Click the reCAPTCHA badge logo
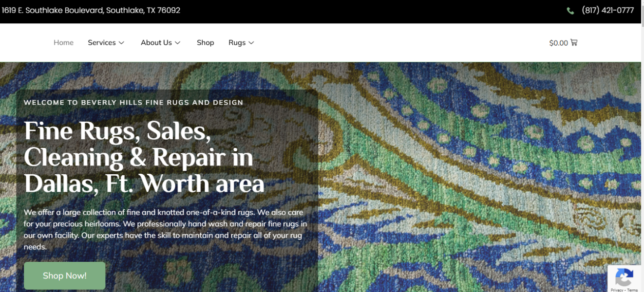 [x=624, y=278]
